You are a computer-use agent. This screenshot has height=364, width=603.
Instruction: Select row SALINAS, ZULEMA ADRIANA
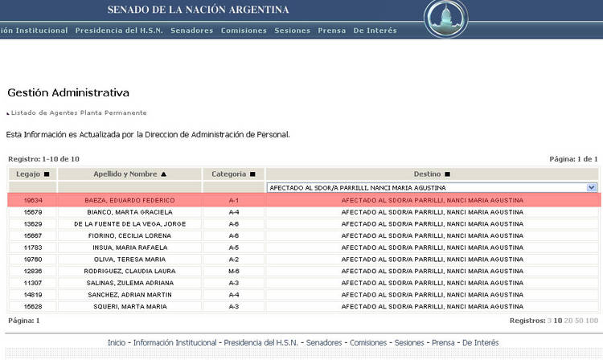(304, 283)
